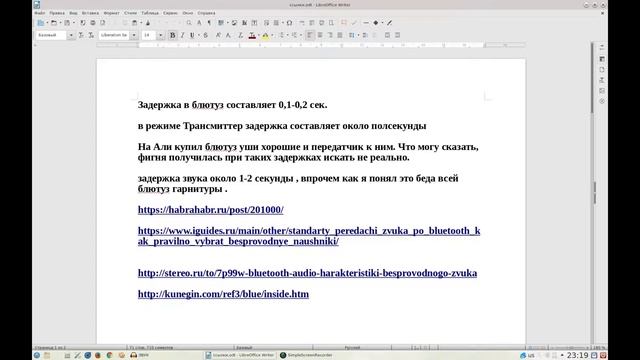The height and width of the screenshot is (360, 640).
Task: Switch to SimpleScreenRecorder in taskbar
Action: click(x=306, y=356)
